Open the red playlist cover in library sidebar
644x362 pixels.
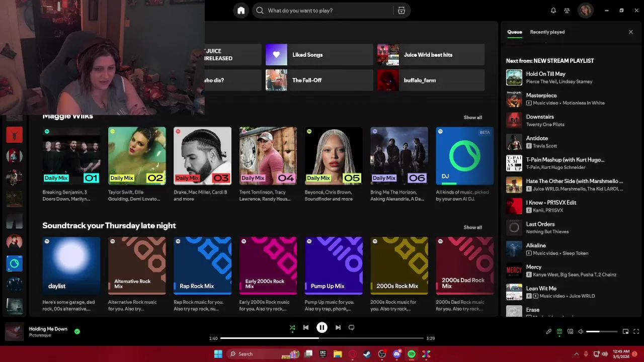pos(14,135)
